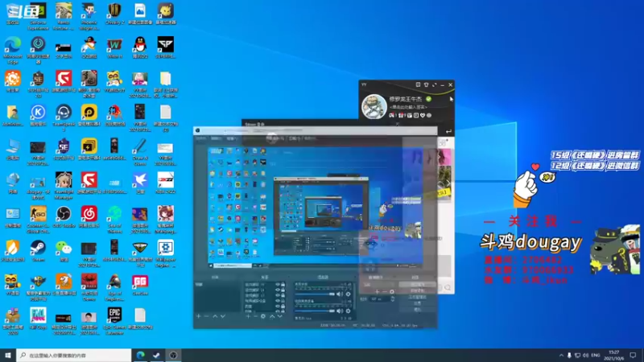
Task: Adjust second OBS mixer volume slider
Action: click(315, 311)
